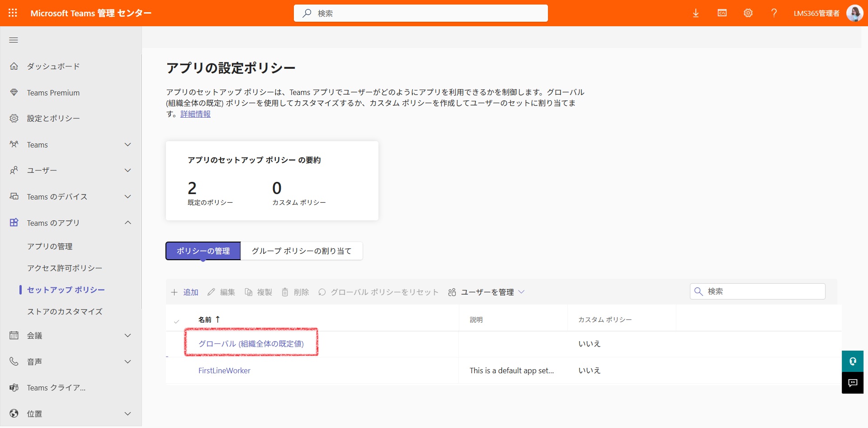Click the Teams people icon in sidebar
This screenshot has height=428, width=868.
click(14, 145)
